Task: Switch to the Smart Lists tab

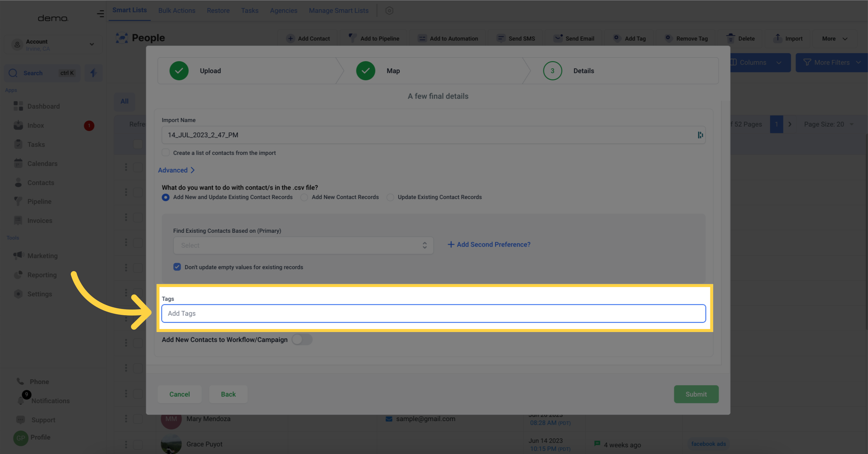Action: (x=129, y=10)
